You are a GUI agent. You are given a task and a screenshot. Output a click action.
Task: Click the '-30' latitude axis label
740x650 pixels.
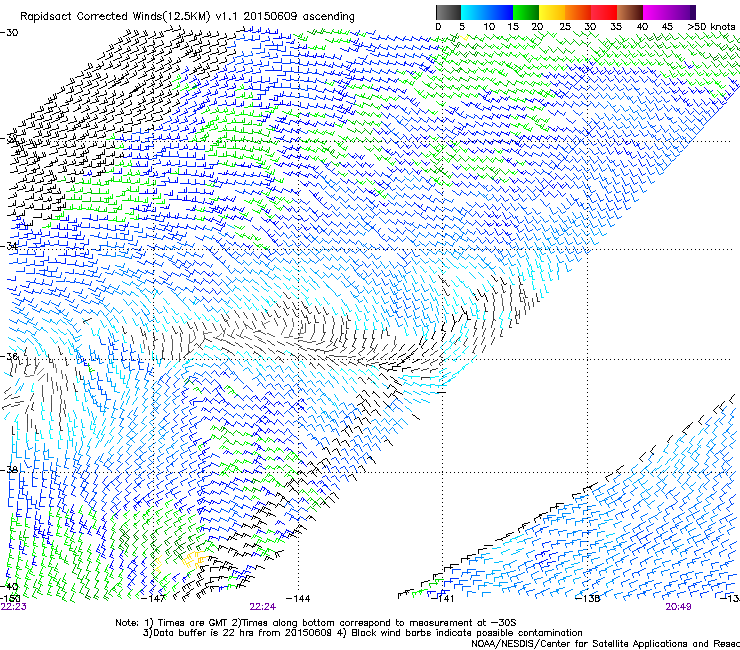pyautogui.click(x=9, y=33)
